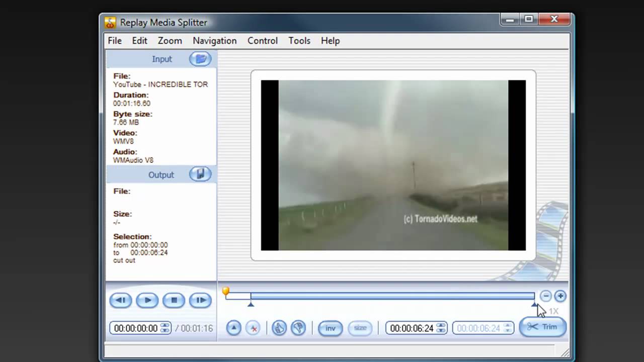Viewport: 644px width, 362px height.
Task: Click the Replay Media Splitter title icon
Action: (111, 23)
